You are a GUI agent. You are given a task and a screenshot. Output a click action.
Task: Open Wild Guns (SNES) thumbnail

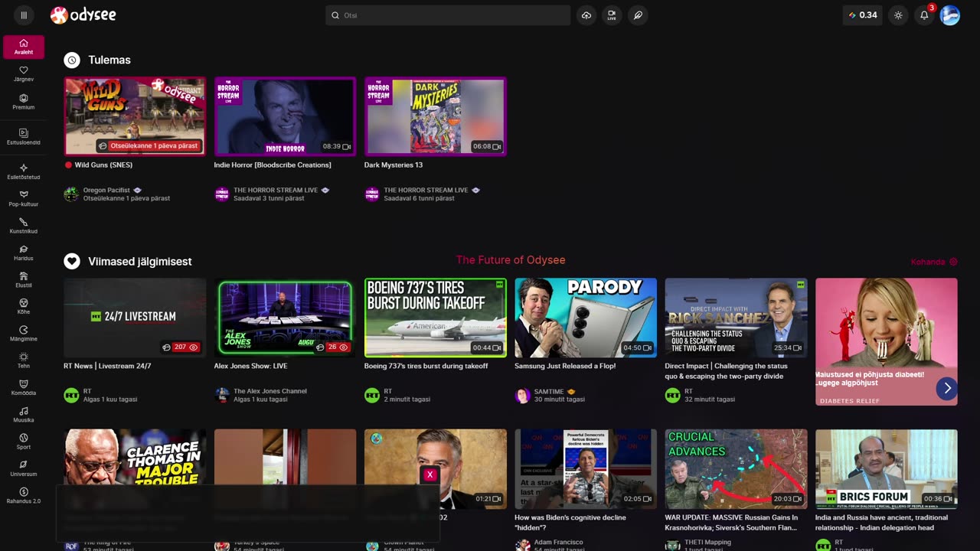click(135, 116)
